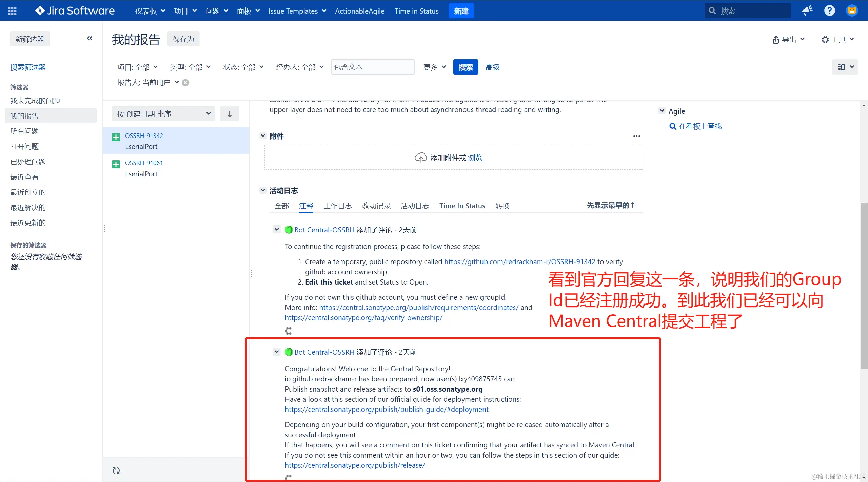Screen dimensions: 868x482
Task: Click the blue 搜索 button
Action: (x=465, y=67)
